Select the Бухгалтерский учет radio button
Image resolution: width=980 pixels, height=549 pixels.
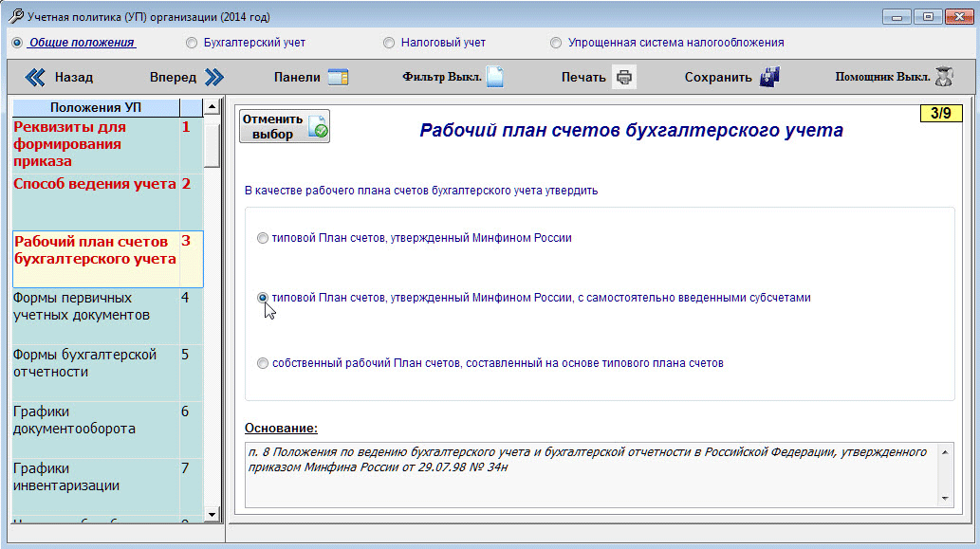point(192,43)
